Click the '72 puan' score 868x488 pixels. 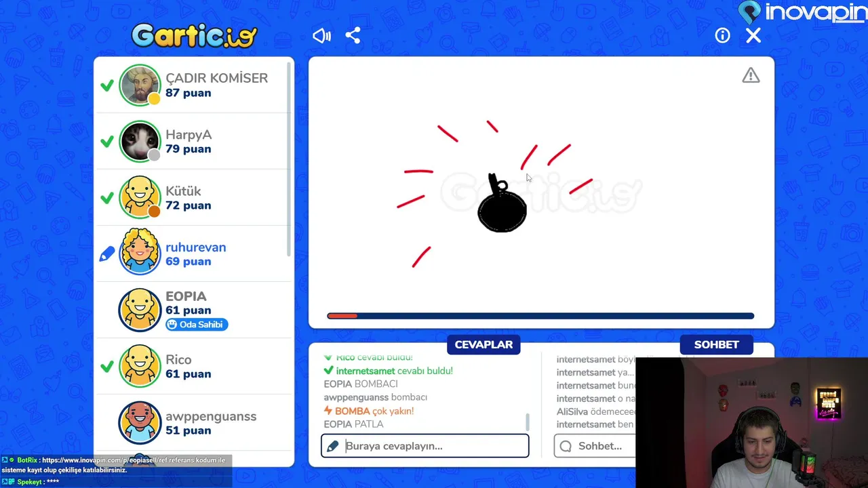188,205
